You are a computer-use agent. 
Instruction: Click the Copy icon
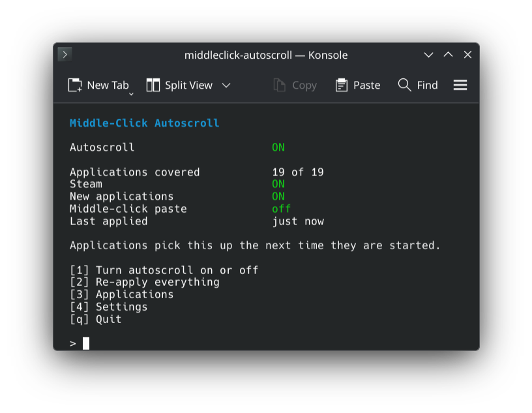279,85
